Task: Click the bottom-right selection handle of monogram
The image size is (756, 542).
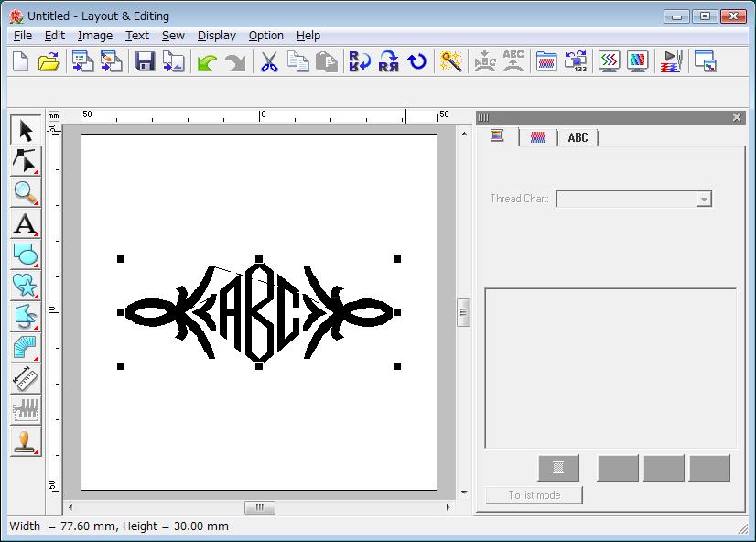Action: [x=397, y=366]
